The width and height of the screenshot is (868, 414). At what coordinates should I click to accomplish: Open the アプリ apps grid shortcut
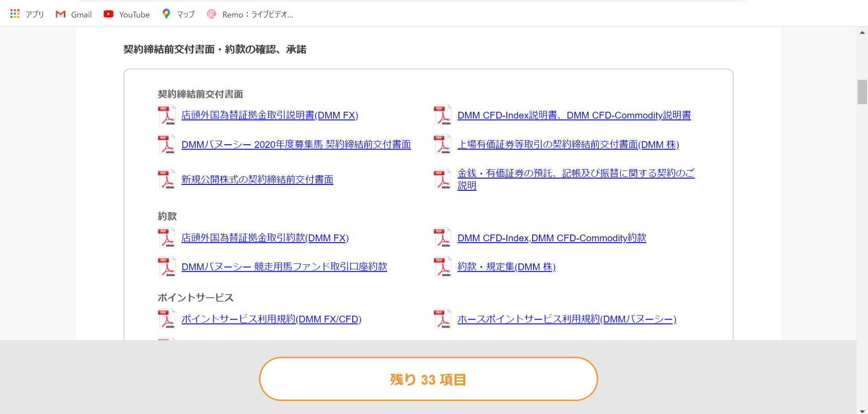27,14
